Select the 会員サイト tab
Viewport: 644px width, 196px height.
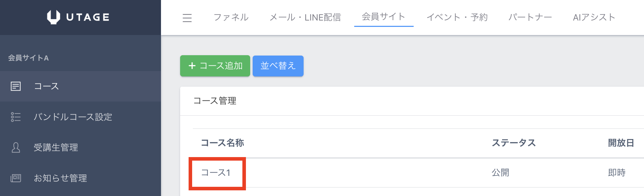384,17
